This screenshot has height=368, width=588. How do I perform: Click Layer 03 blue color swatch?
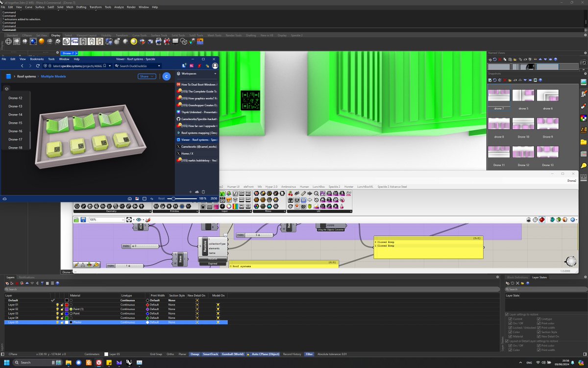67,314
